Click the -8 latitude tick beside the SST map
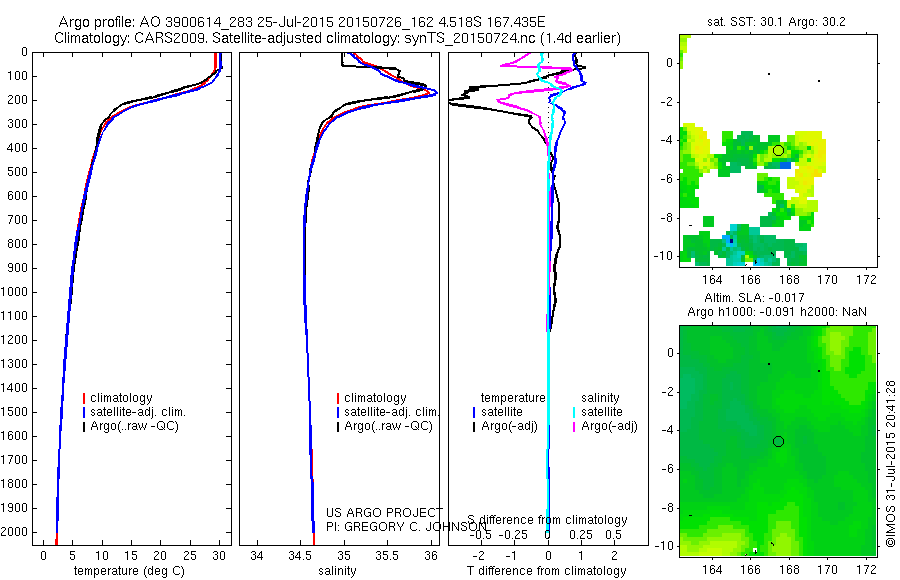Screen dimensions: 900x580 665,218
